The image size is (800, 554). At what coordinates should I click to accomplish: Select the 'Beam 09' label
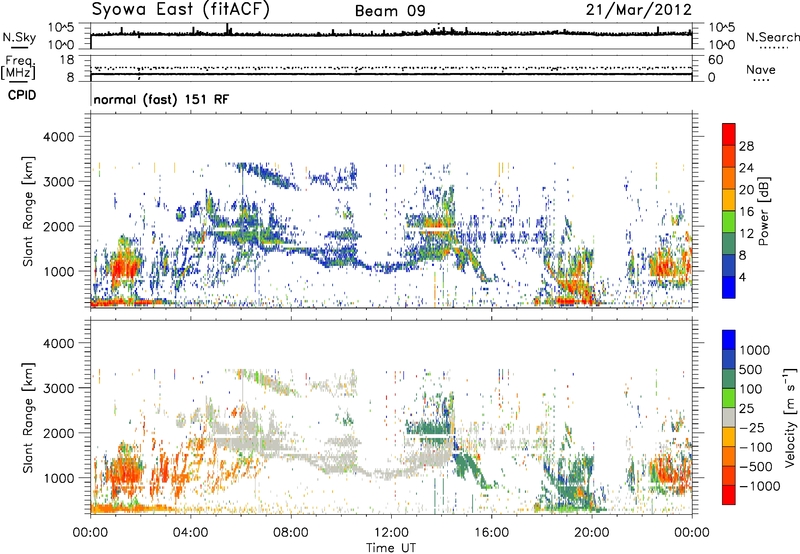(390, 11)
